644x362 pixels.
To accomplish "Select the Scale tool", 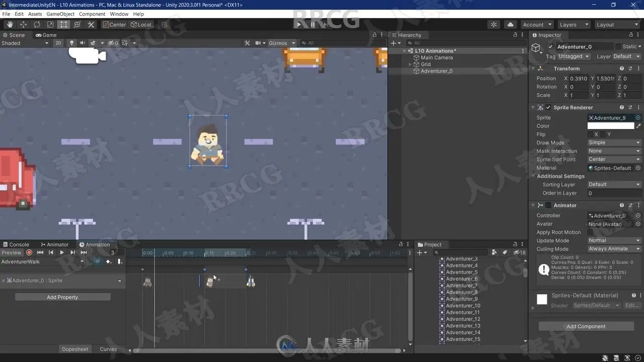I will tap(50, 24).
